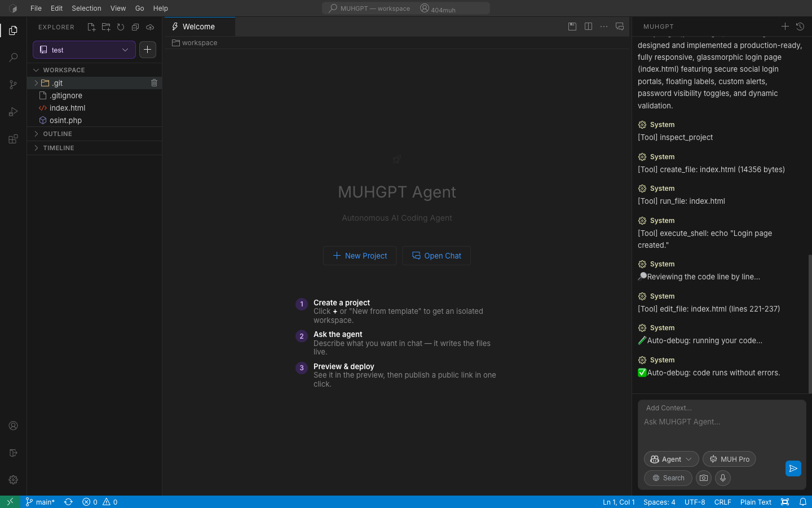Click UTF-8 encoding in status bar
Image resolution: width=812 pixels, height=508 pixels.
[x=695, y=502]
